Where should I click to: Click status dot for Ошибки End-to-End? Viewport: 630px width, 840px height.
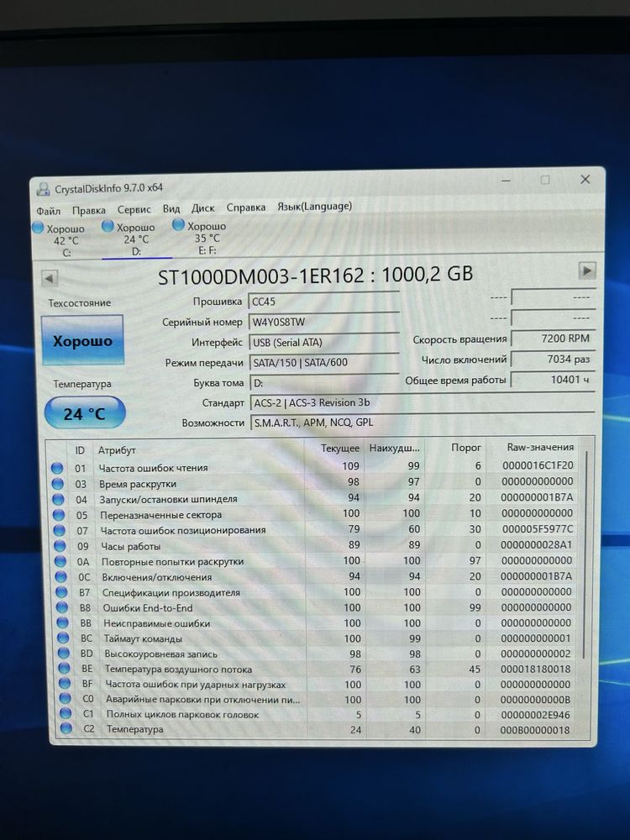click(62, 607)
